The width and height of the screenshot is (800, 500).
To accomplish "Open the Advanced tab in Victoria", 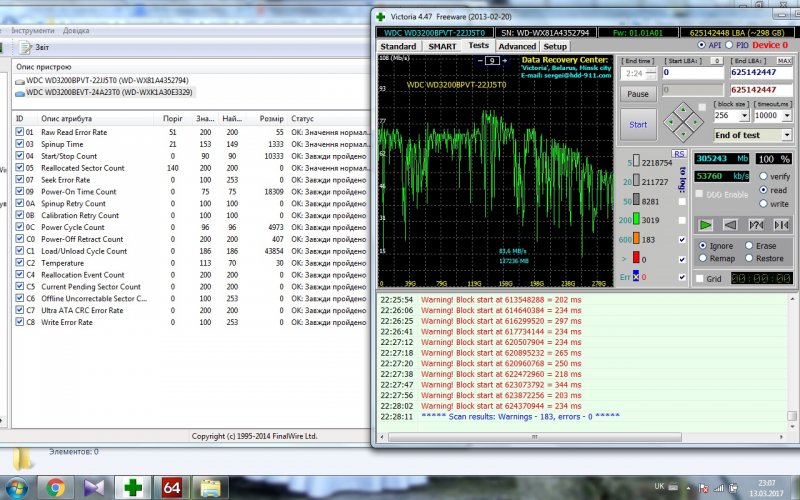I will [x=516, y=46].
